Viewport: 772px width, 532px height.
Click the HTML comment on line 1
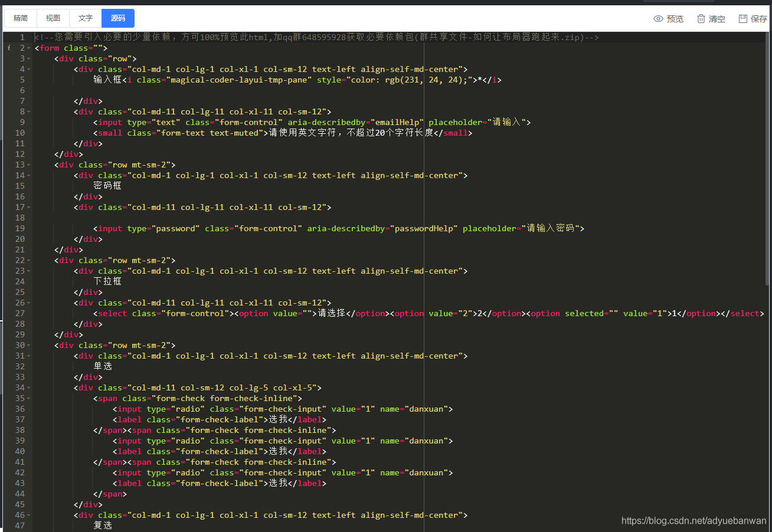(316, 37)
